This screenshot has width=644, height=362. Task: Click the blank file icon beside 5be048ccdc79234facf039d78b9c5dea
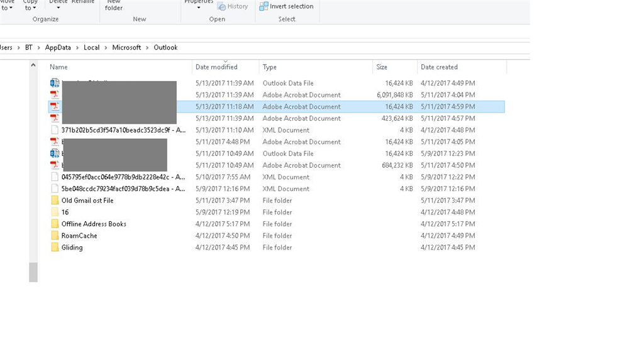pos(55,189)
